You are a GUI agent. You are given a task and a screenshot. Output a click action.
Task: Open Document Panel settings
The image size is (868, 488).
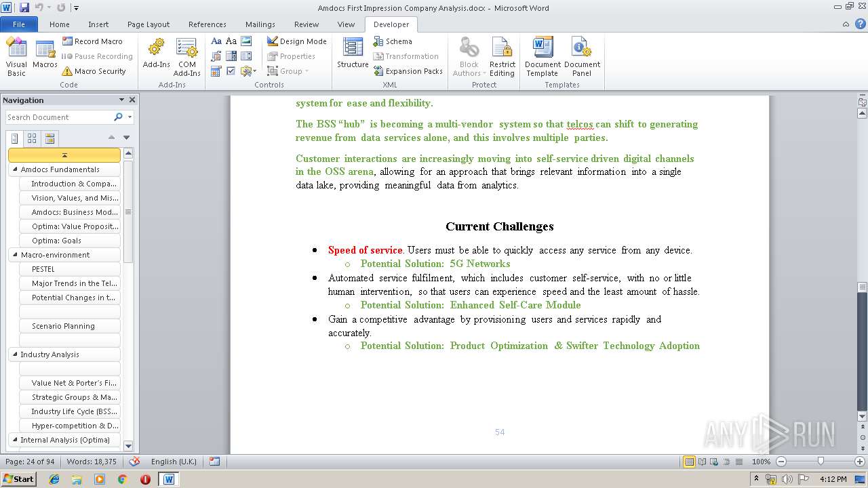click(582, 57)
